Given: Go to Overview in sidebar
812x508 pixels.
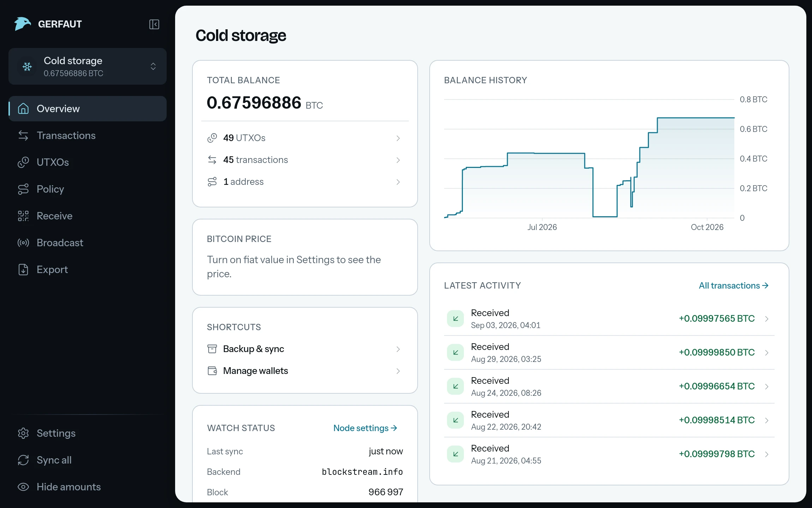Looking at the screenshot, I should click(88, 109).
